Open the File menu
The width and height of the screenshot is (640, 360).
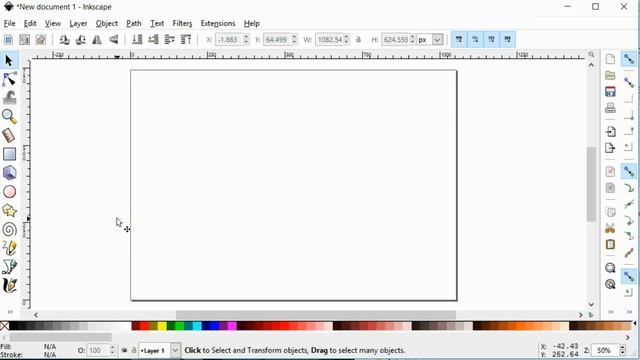coord(9,24)
